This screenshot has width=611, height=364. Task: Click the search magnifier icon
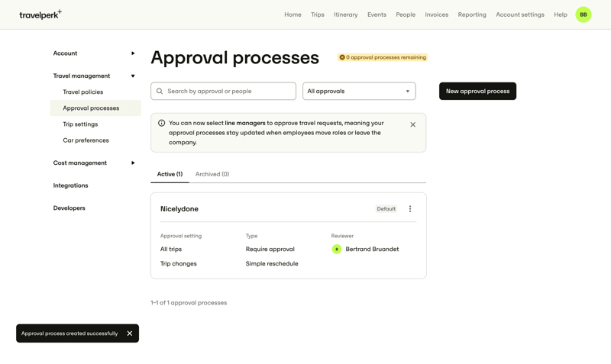tap(160, 92)
